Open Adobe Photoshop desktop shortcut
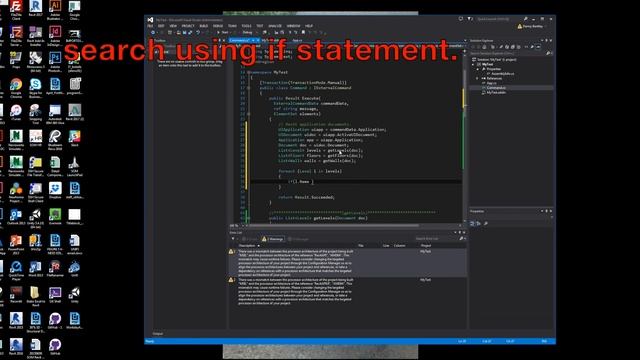This screenshot has height=360, width=640. [55, 62]
